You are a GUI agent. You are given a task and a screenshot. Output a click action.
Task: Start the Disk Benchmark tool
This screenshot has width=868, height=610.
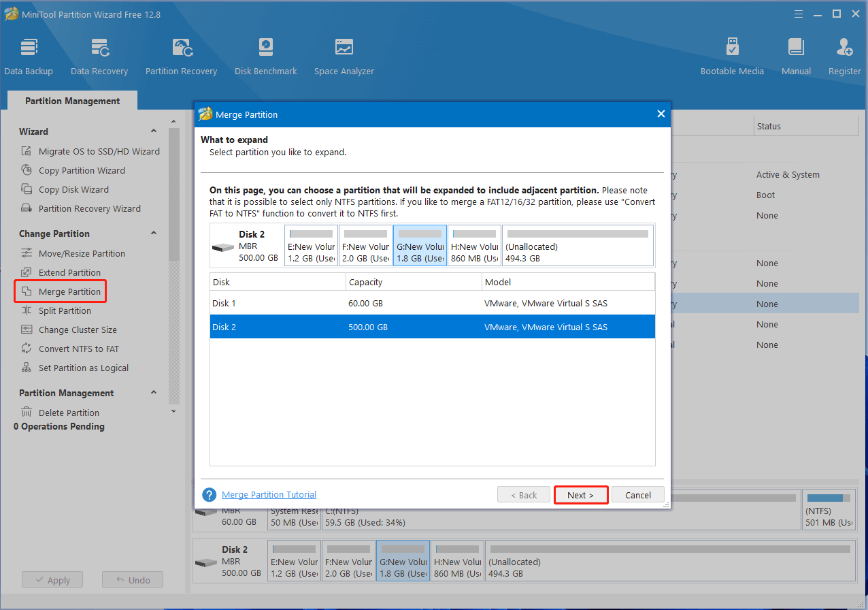coord(266,57)
